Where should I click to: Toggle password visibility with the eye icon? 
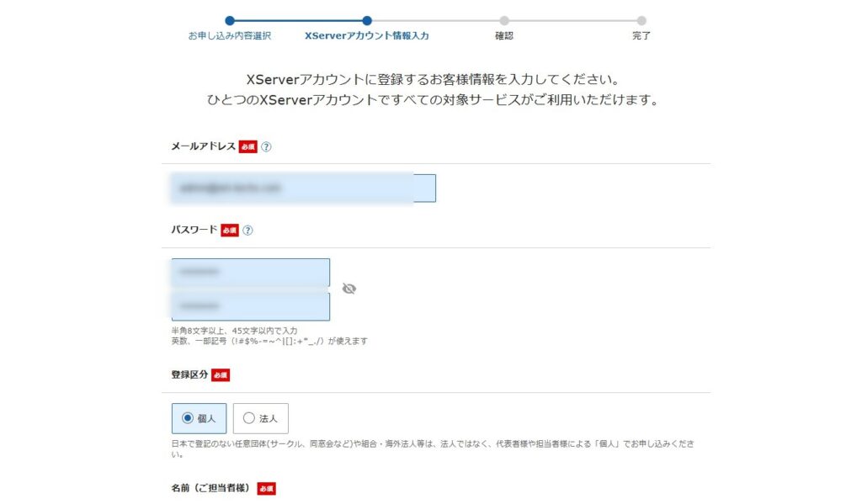tap(349, 289)
